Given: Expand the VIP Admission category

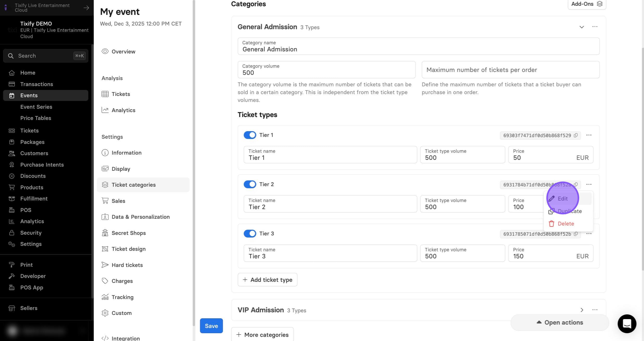Looking at the screenshot, I should [x=582, y=310].
